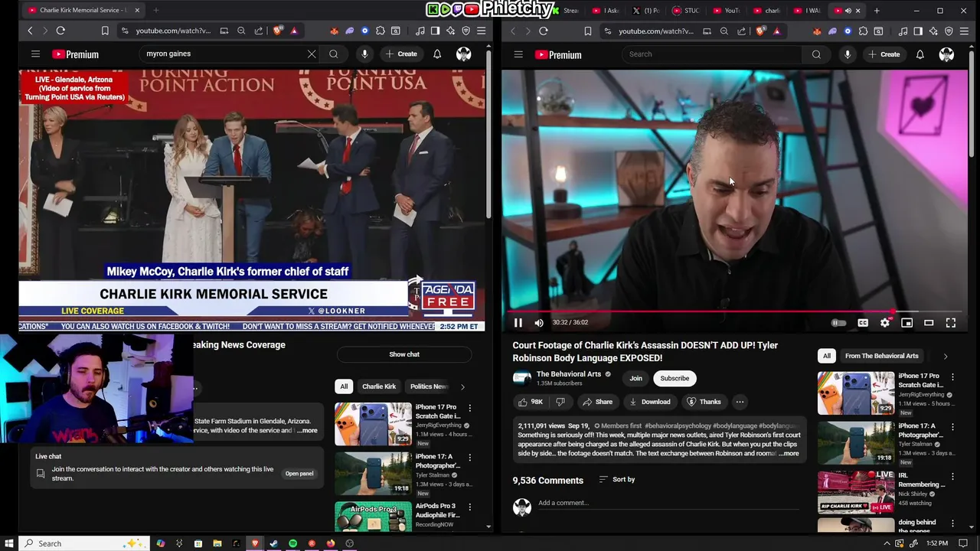Image resolution: width=980 pixels, height=551 pixels.
Task: Enable miniplayer in right video player
Action: 906,323
